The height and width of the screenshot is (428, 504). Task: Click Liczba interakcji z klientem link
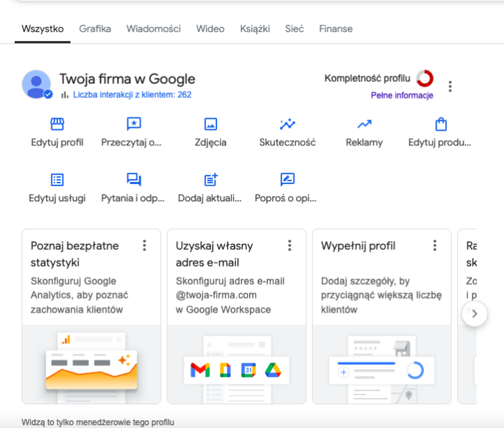click(132, 94)
